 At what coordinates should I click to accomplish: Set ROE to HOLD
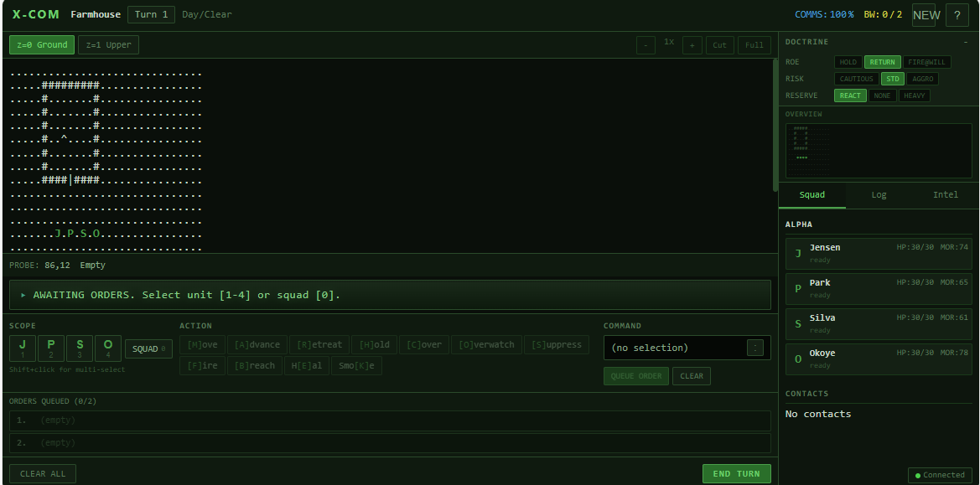[x=848, y=62]
